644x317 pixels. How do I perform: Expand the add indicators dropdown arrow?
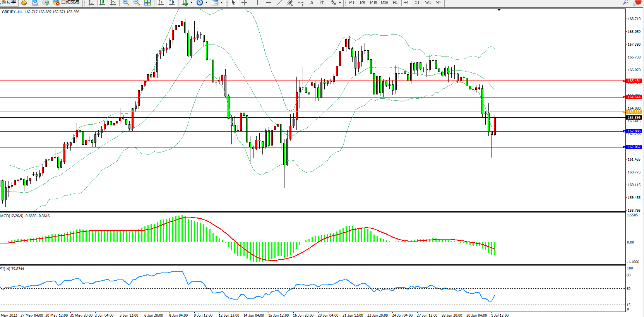(x=191, y=3)
